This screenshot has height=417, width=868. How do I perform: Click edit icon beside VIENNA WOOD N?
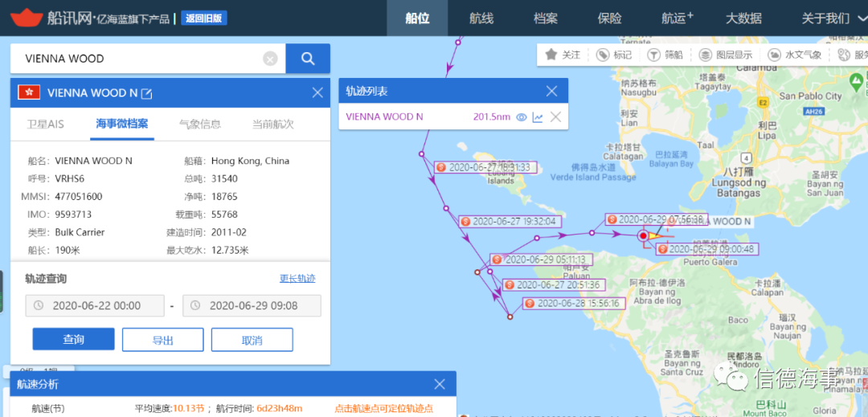point(147,93)
